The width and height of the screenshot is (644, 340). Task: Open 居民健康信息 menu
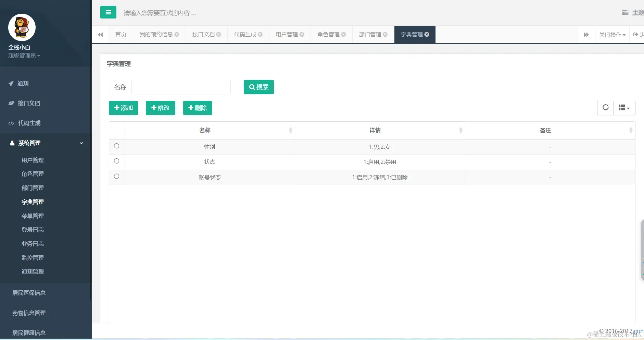[29, 333]
